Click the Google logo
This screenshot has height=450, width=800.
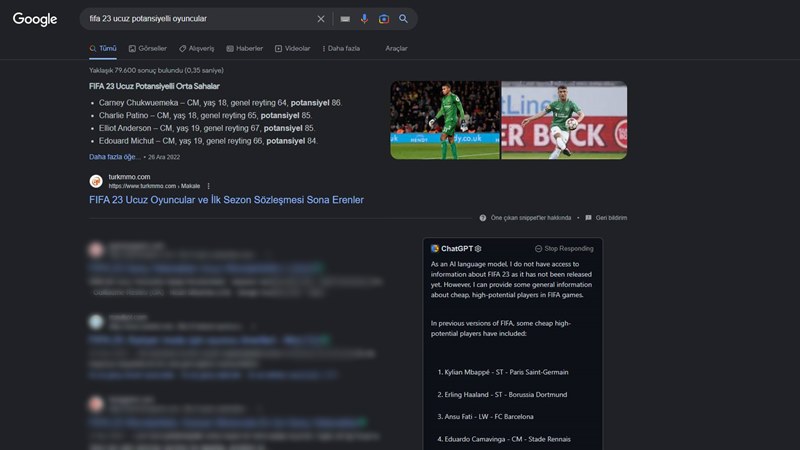(35, 19)
